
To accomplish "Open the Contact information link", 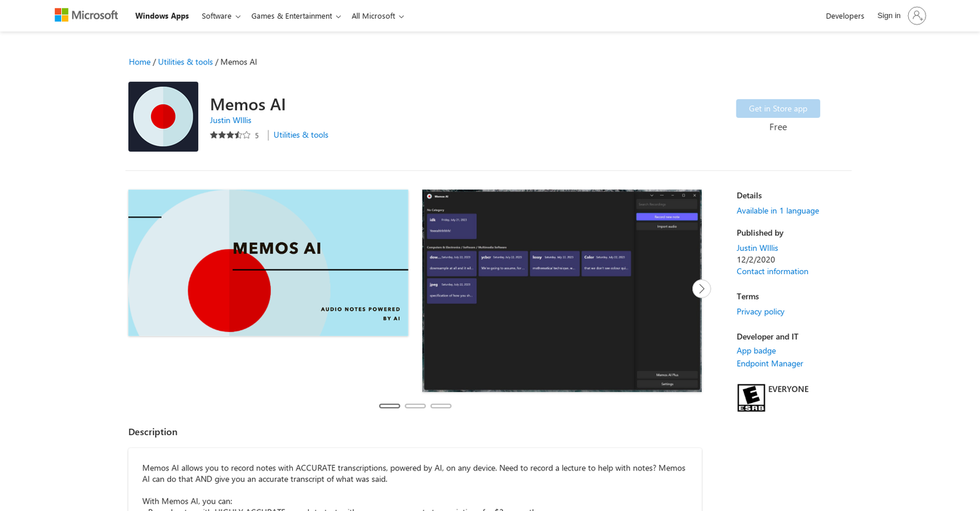I will pos(772,271).
